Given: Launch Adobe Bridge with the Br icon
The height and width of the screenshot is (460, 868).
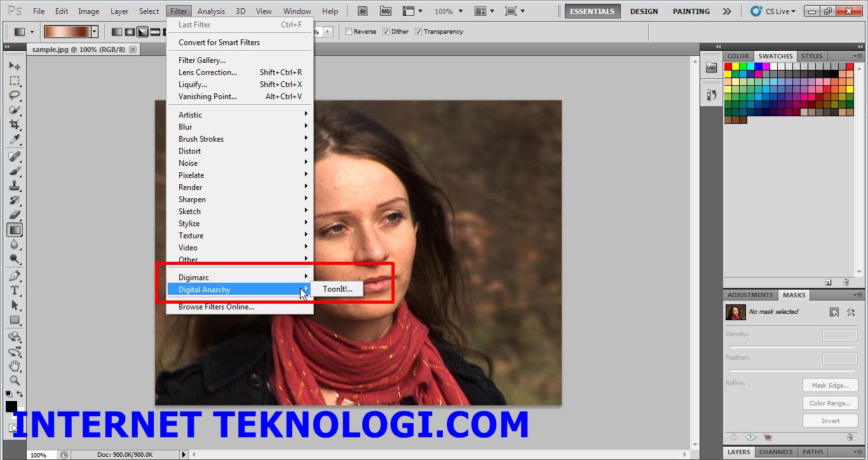Looking at the screenshot, I should pyautogui.click(x=363, y=11).
